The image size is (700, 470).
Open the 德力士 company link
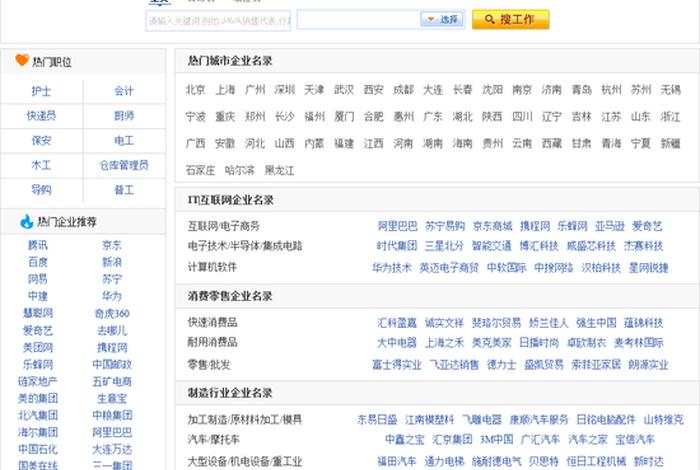501,365
